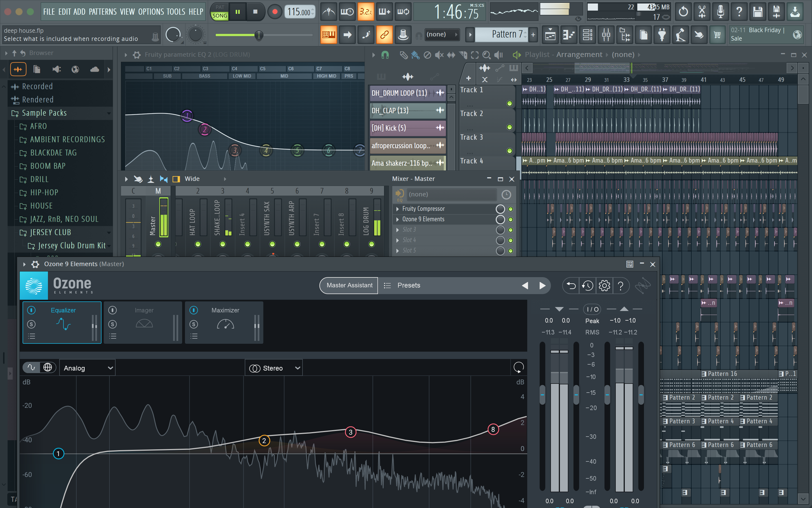
Task: Click the I/O button in Ozone meters
Action: [x=592, y=309]
